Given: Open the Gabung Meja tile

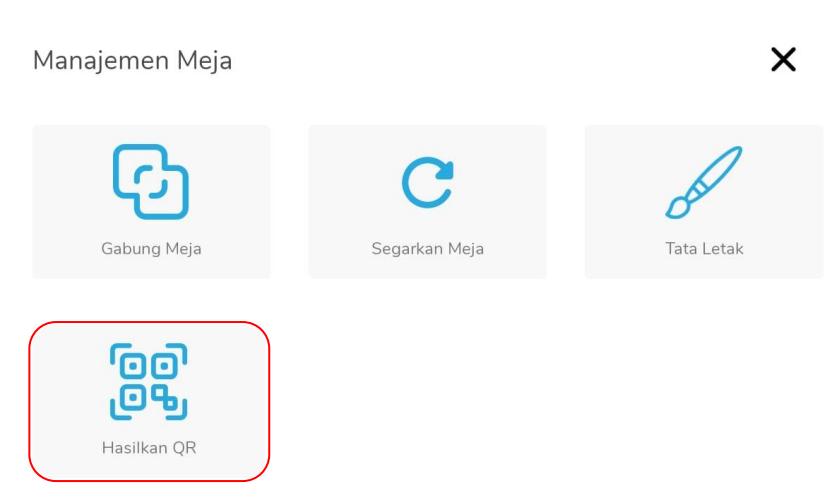Looking at the screenshot, I should (151, 202).
